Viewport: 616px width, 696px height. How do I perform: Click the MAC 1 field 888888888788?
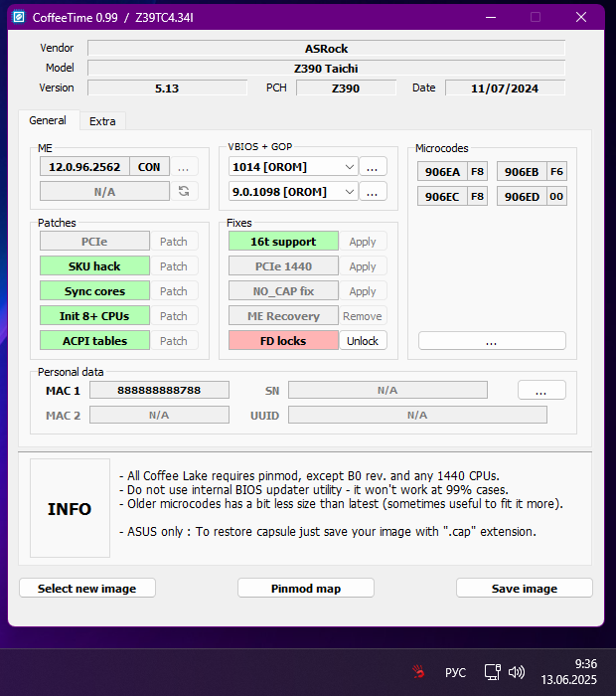click(x=159, y=390)
